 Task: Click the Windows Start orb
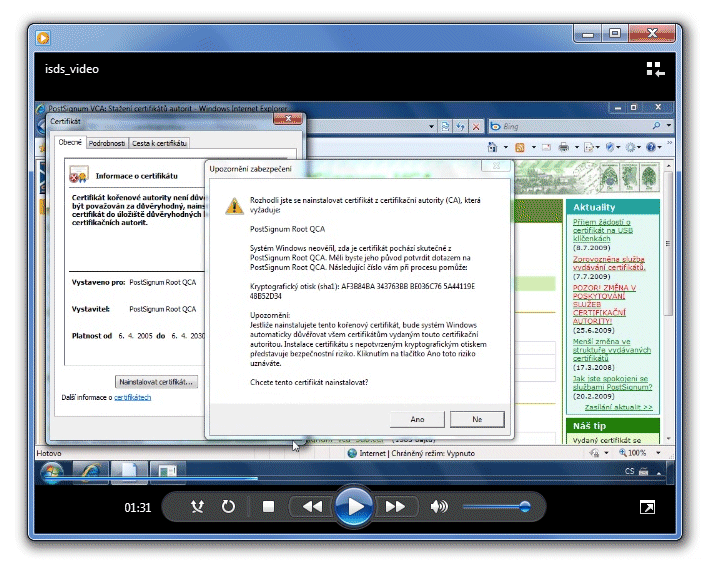[52, 473]
